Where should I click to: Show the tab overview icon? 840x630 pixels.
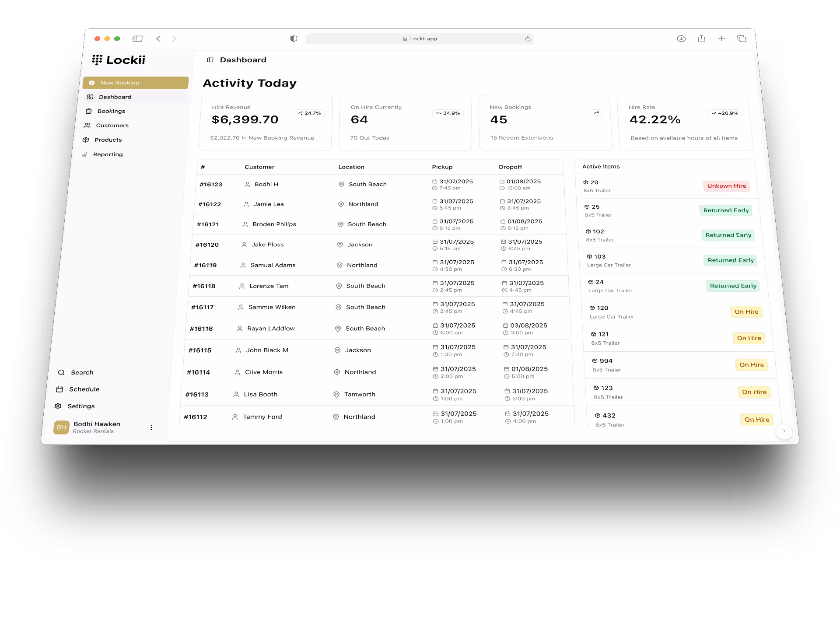point(742,38)
